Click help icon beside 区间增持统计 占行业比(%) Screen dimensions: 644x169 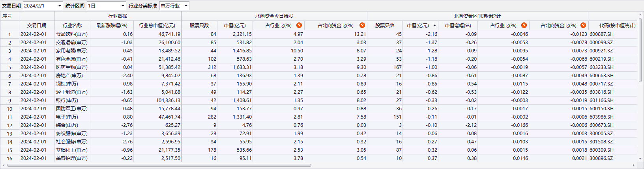click(524, 25)
